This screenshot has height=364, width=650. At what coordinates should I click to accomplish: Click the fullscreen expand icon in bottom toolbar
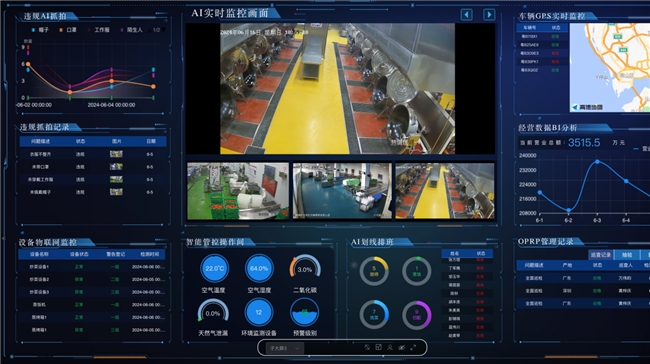pos(413,347)
